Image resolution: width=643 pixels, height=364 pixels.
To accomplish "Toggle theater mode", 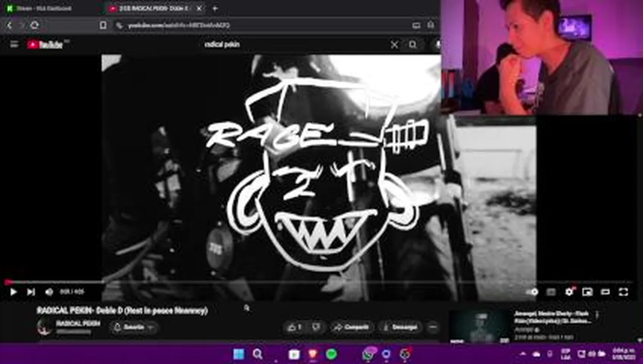I will pyautogui.click(x=605, y=292).
